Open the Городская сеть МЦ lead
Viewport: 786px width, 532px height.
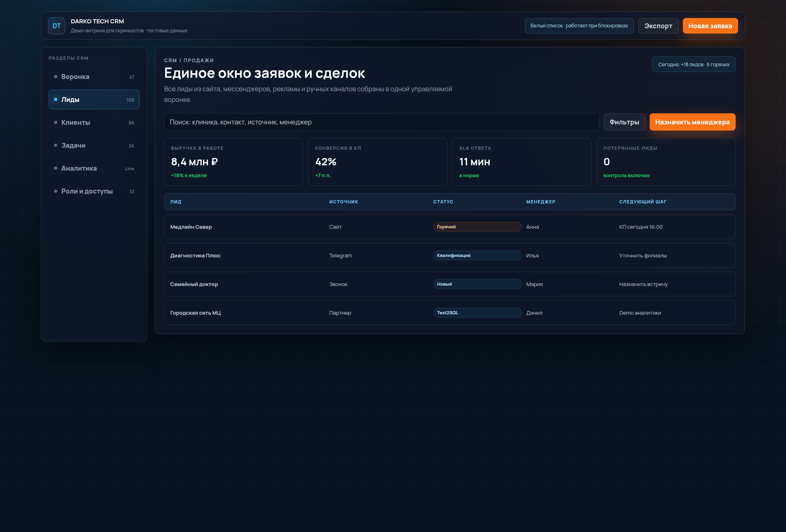click(x=450, y=313)
